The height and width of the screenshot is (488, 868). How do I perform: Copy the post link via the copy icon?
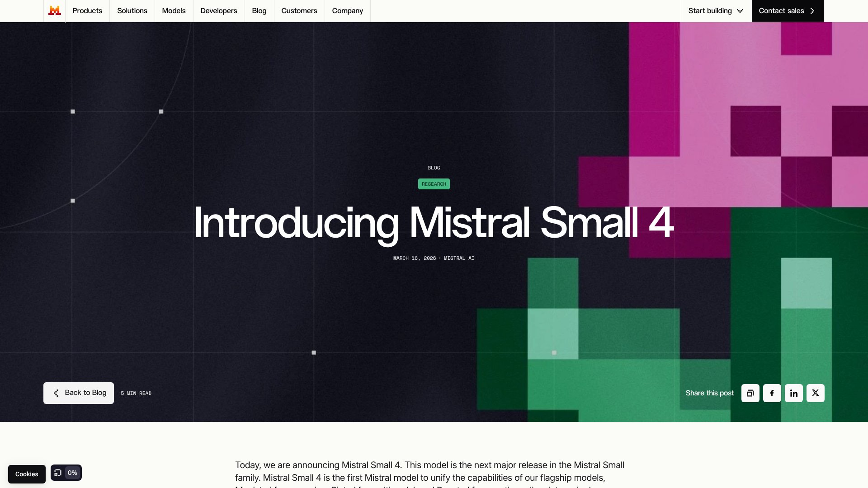tap(750, 393)
